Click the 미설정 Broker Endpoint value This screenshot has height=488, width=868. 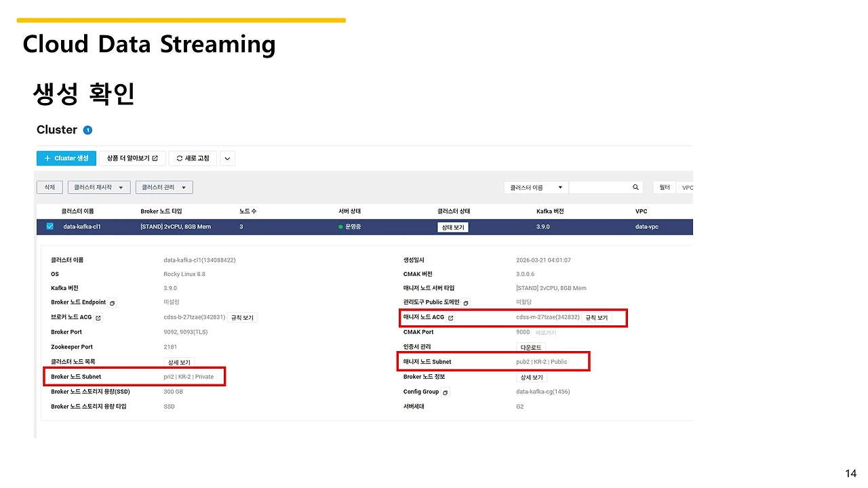click(172, 302)
